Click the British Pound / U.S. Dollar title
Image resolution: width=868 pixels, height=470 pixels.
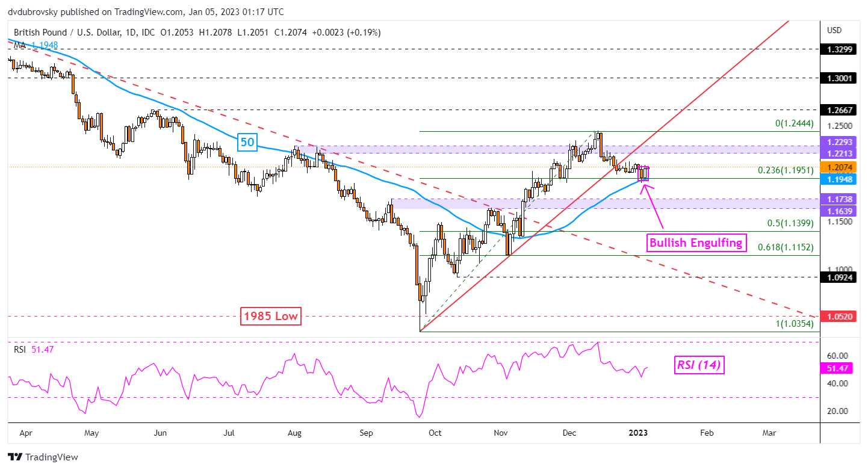[x=67, y=32]
